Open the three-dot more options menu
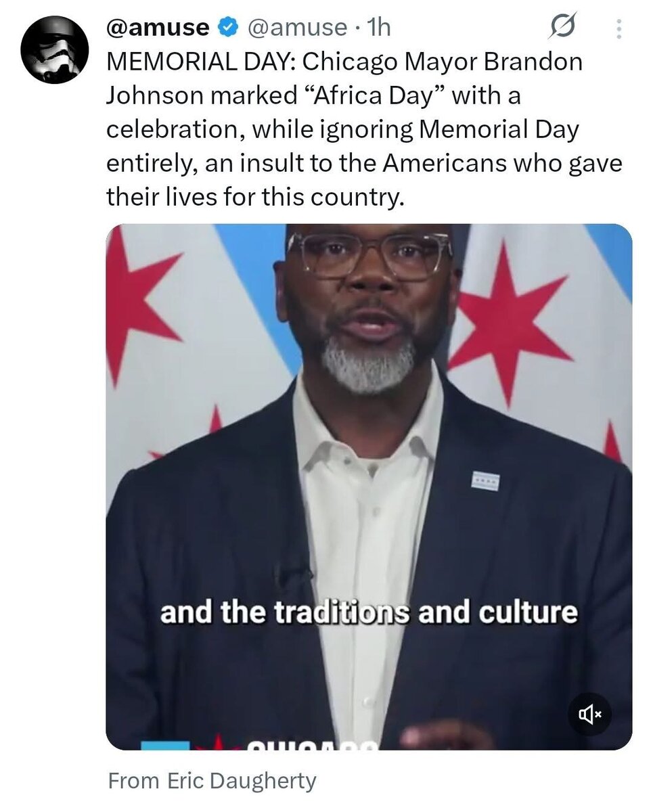 (x=618, y=28)
